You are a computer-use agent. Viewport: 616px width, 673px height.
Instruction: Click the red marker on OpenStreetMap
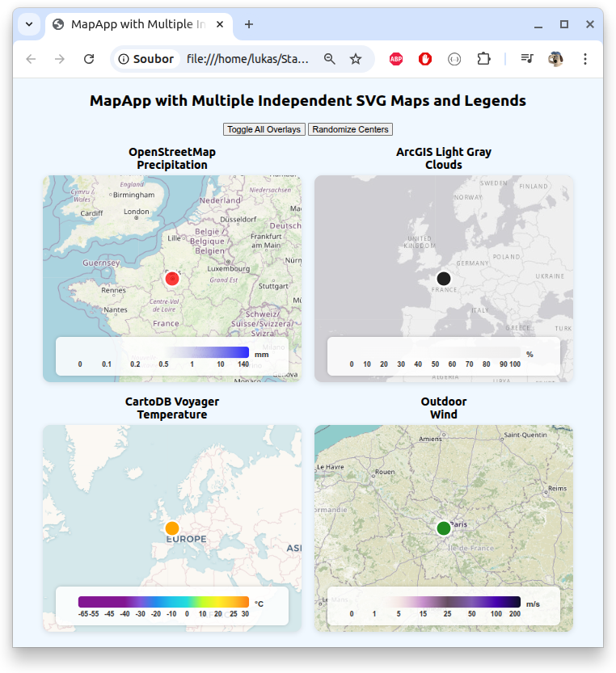[172, 279]
